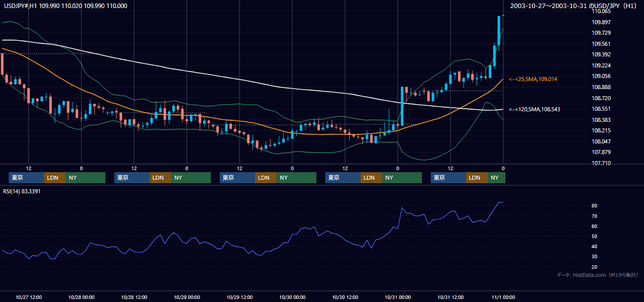Choose the 東京 session block for 10/30
The width and height of the screenshot is (644, 302).
pyautogui.click(x=343, y=178)
